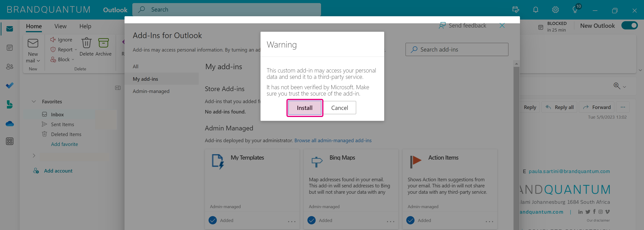Open the OneDrive cloud icon
Viewport: 644px width, 230px height.
coord(9,124)
